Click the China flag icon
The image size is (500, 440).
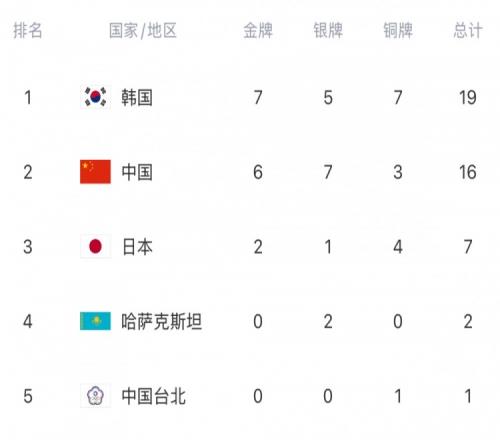pyautogui.click(x=95, y=172)
